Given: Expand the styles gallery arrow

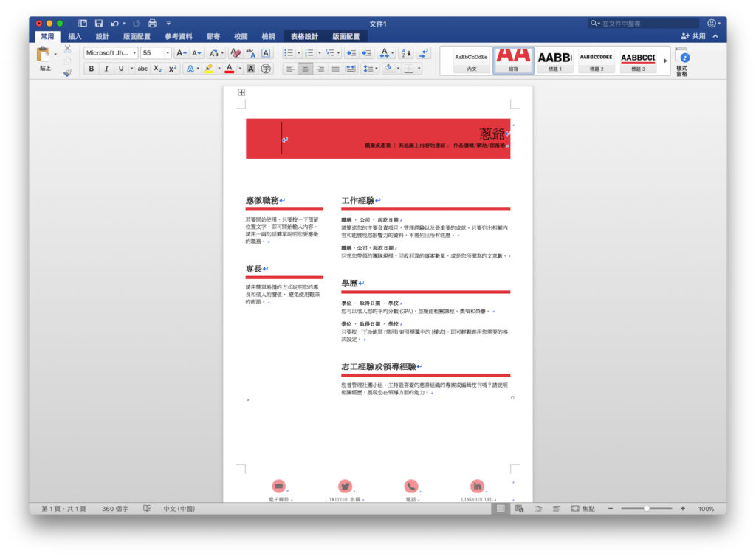Looking at the screenshot, I should 665,61.
